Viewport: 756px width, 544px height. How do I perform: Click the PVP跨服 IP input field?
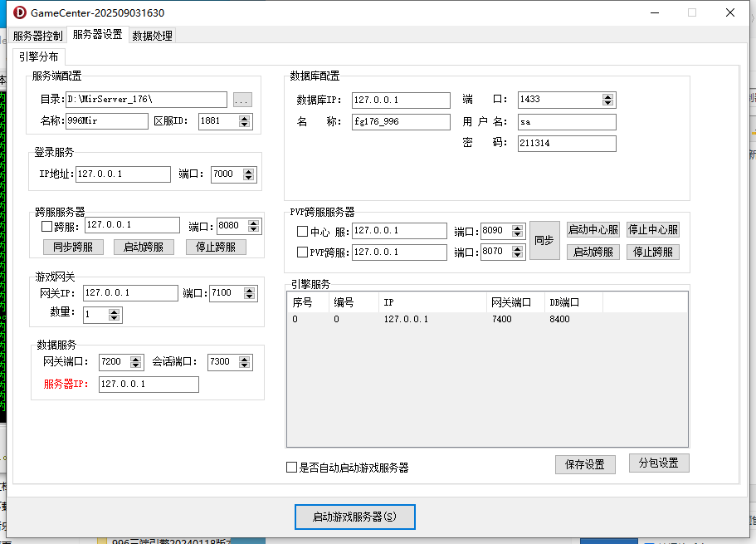tap(399, 252)
